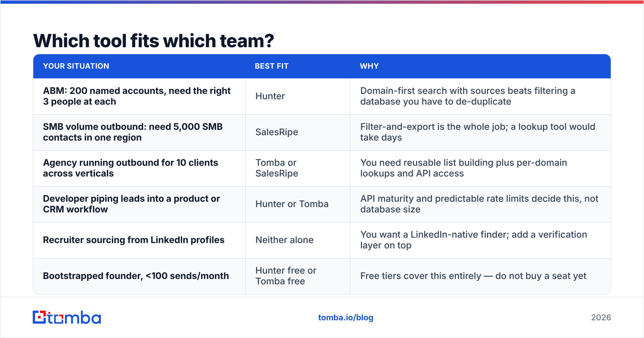
Task: Click the Tomba logo
Action: click(67, 317)
